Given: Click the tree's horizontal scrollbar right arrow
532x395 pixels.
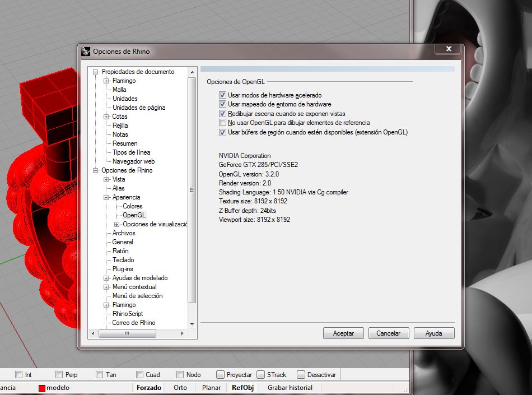Looking at the screenshot, I should 183,333.
